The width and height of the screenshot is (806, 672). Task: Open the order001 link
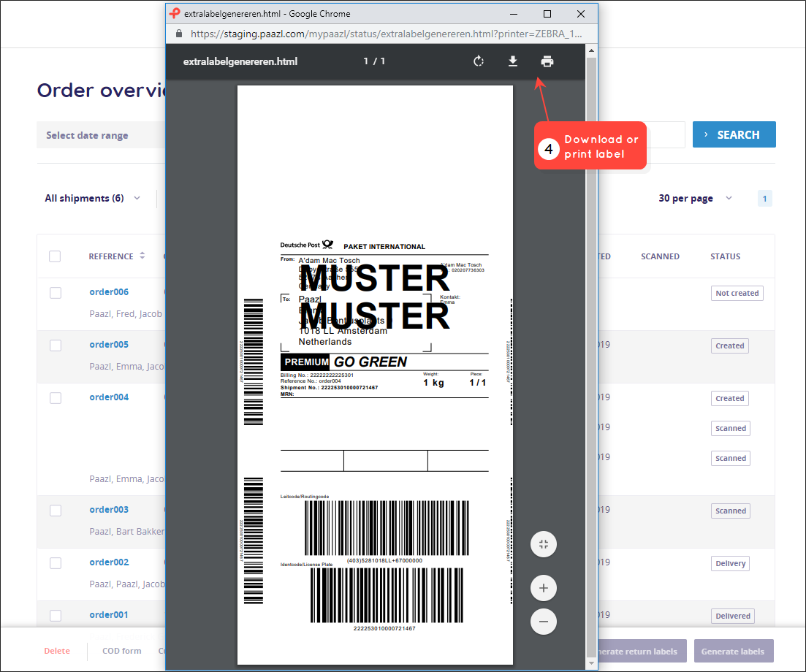[x=109, y=614]
